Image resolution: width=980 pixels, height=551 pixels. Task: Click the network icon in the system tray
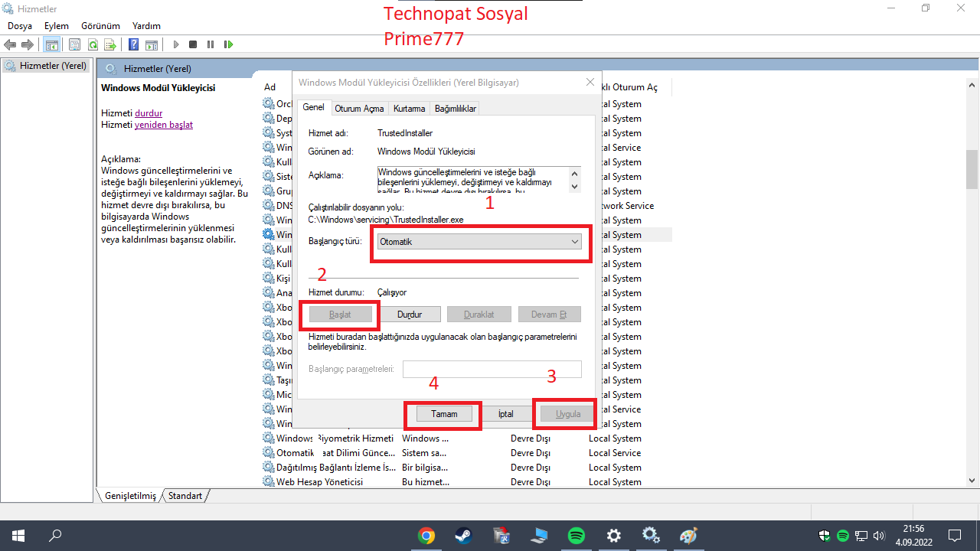click(x=861, y=536)
